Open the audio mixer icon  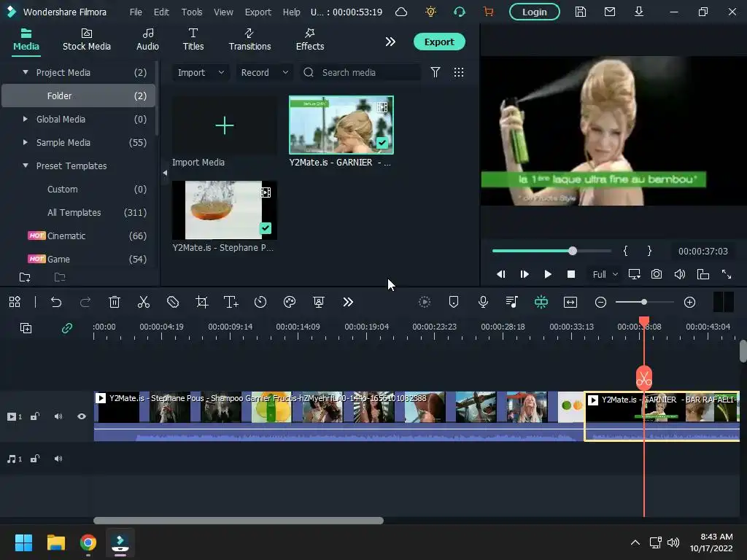click(511, 302)
